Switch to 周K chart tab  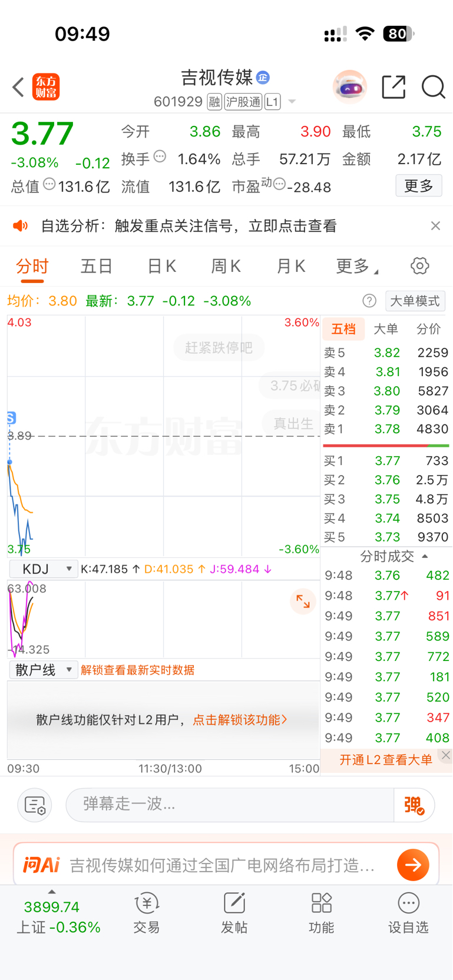click(226, 267)
